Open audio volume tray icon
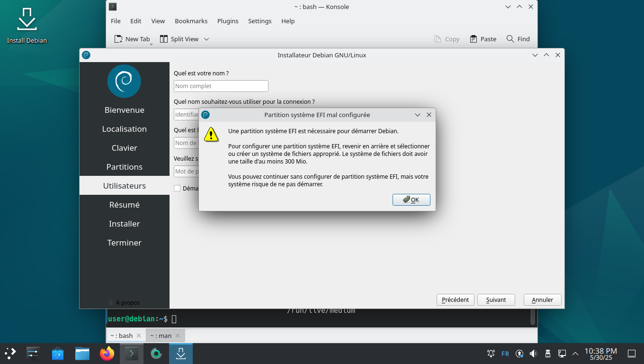The image size is (644, 364). tap(534, 354)
